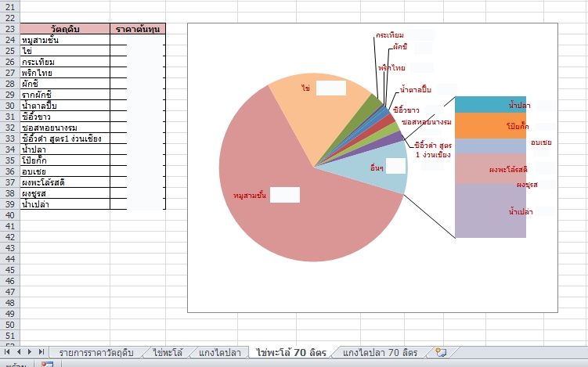Select the น้ำตาลปี๊บ cell in row 30

pyautogui.click(x=65, y=106)
